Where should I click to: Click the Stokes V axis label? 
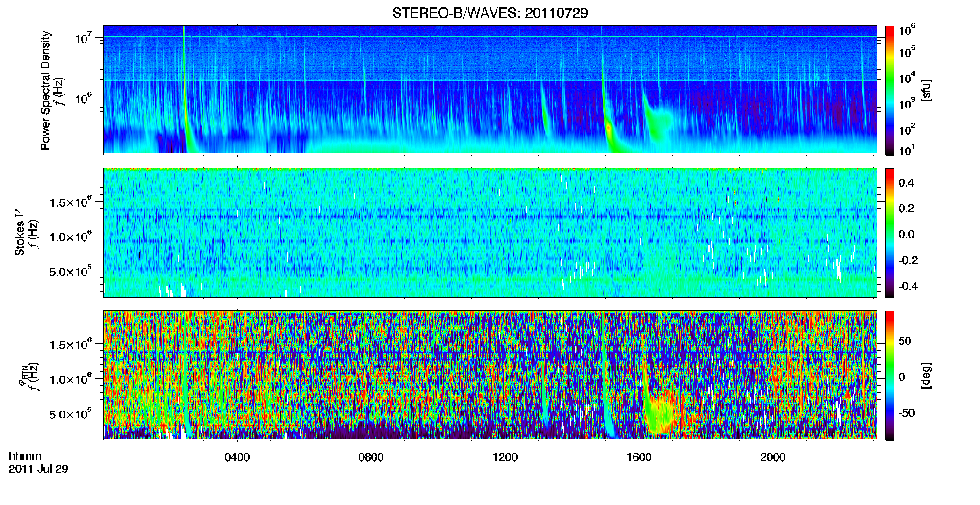20,232
